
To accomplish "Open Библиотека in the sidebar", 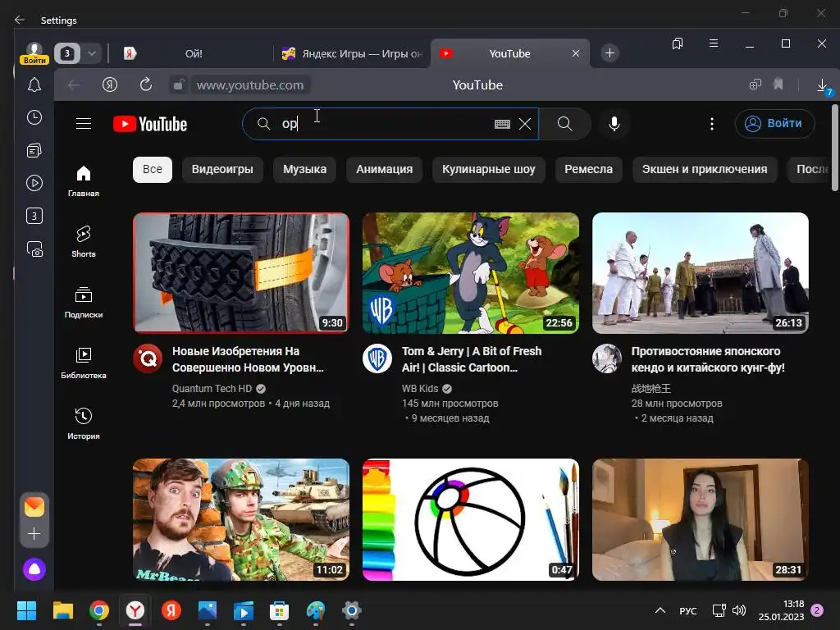I will (84, 363).
